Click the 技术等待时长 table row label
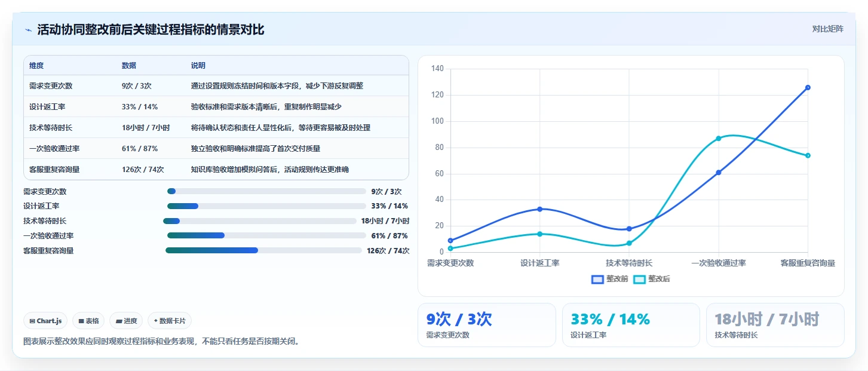The width and height of the screenshot is (868, 371). coord(51,128)
